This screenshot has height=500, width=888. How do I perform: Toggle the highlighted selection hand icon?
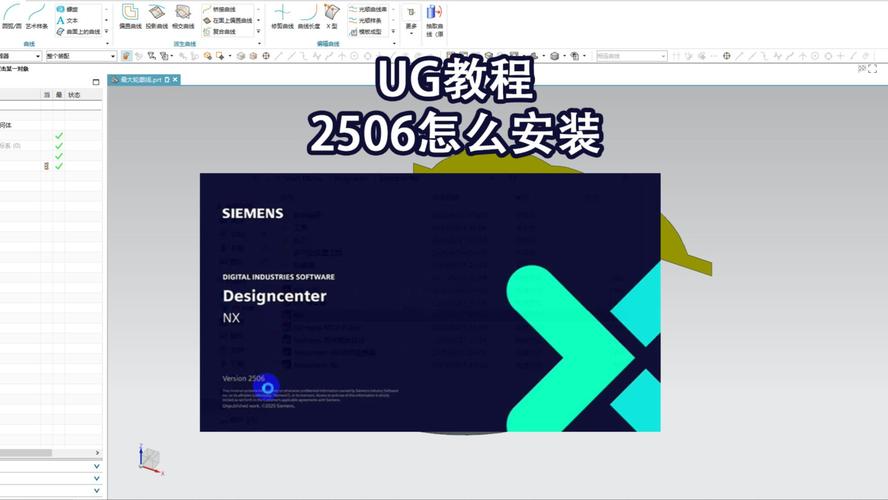(x=126, y=56)
